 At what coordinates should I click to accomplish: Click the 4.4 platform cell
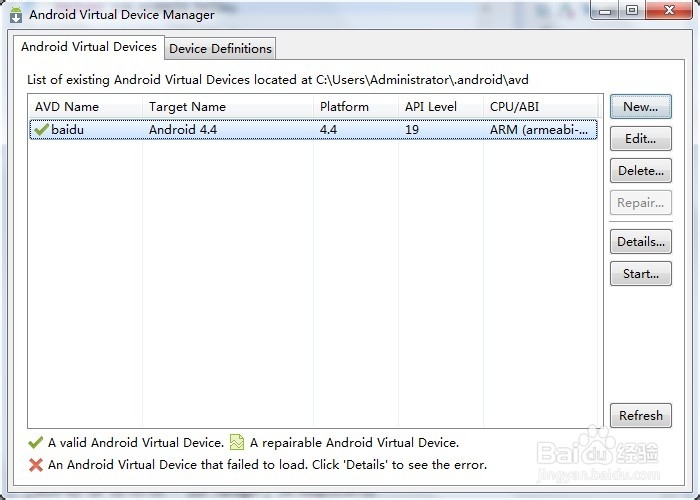coord(328,129)
